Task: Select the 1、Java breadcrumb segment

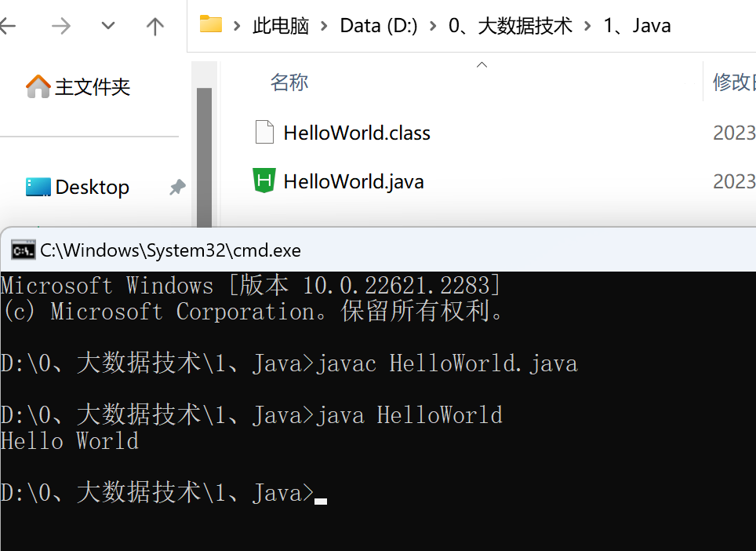Action: click(637, 26)
